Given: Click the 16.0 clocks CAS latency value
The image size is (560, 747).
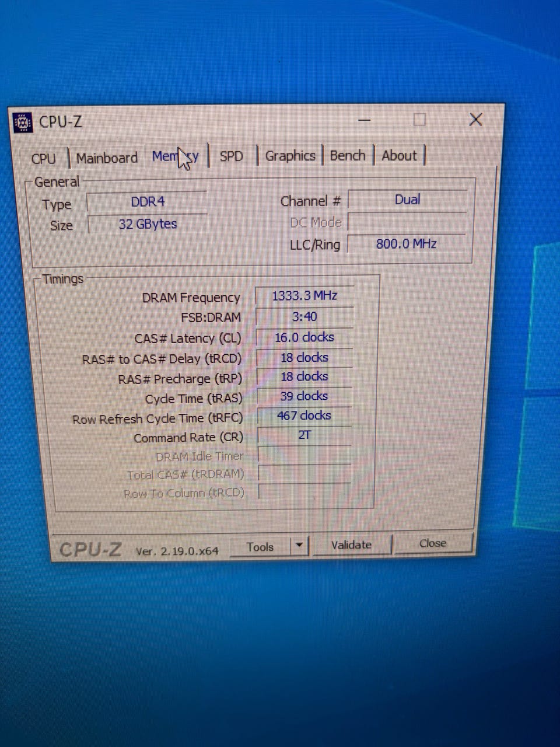Looking at the screenshot, I should (x=304, y=337).
